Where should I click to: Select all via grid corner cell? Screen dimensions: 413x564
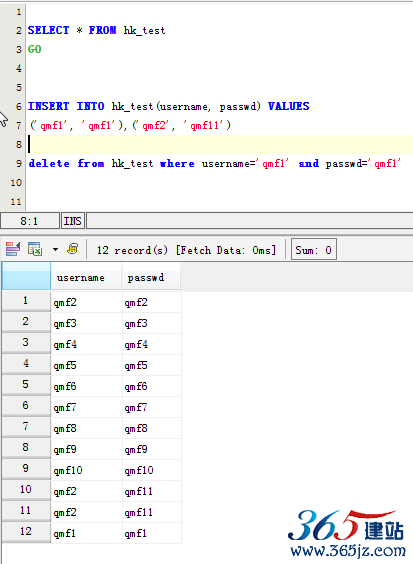click(26, 276)
